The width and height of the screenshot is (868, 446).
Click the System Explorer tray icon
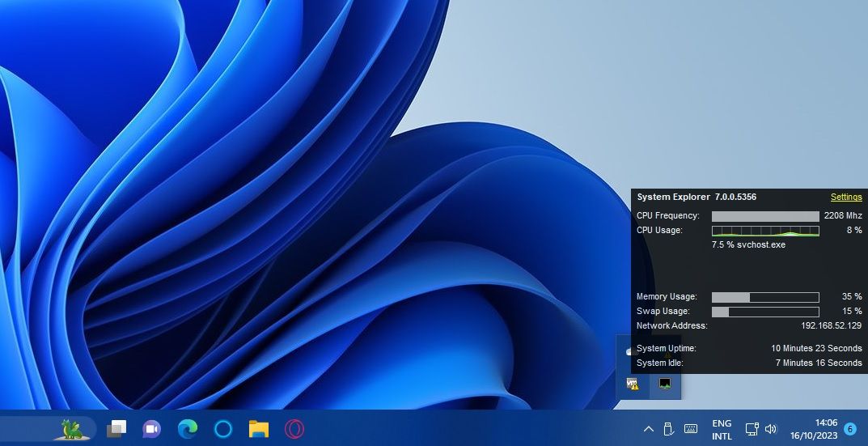pos(665,384)
